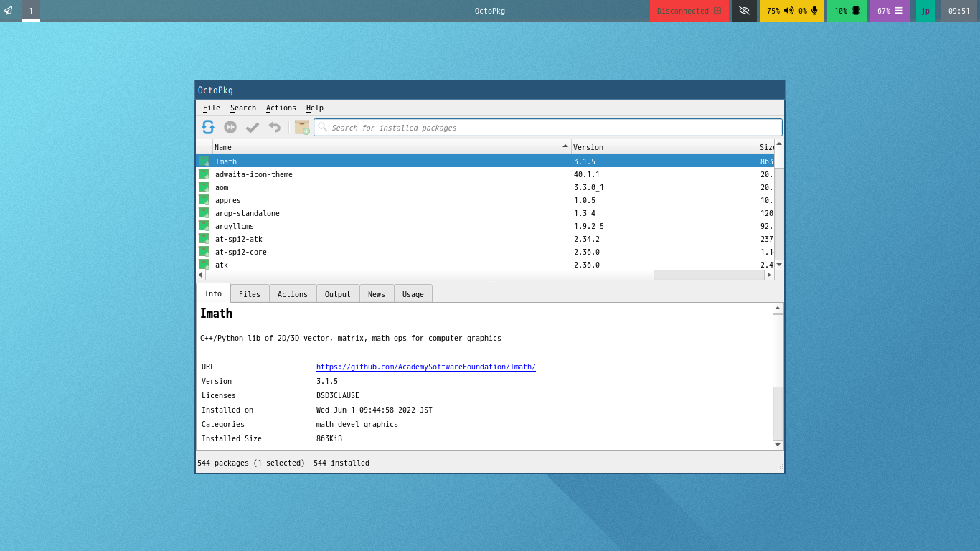Select the atk package row
The image size is (980, 551).
[485, 264]
